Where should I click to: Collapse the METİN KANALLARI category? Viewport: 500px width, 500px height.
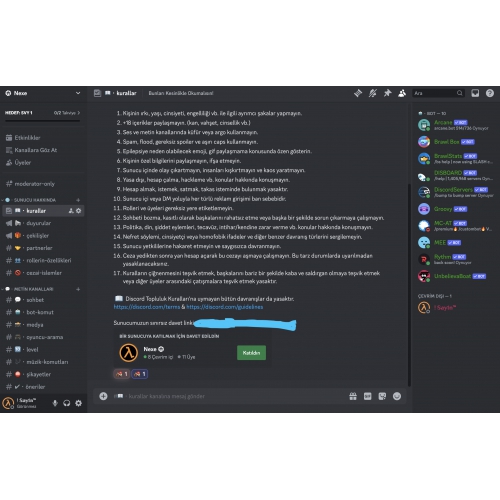[33, 289]
